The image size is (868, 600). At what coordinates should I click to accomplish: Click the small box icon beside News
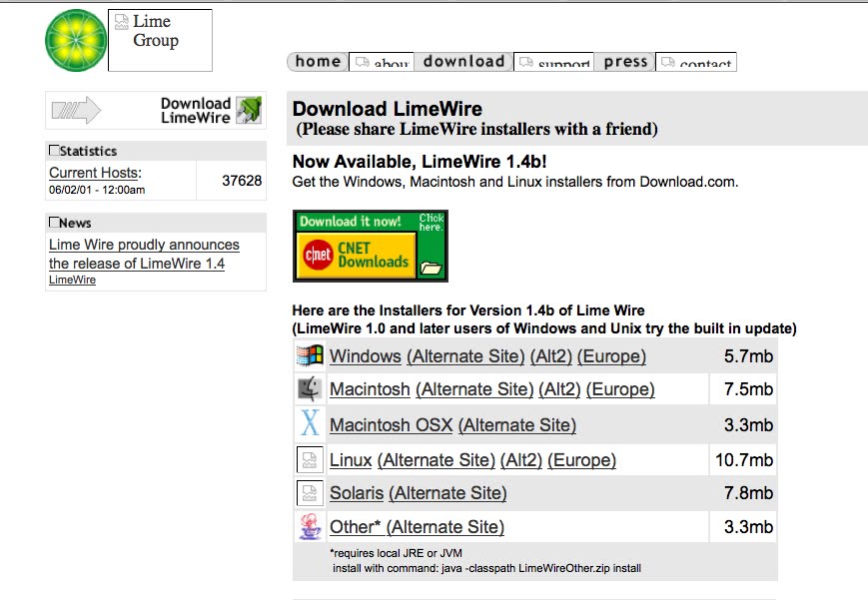54,222
